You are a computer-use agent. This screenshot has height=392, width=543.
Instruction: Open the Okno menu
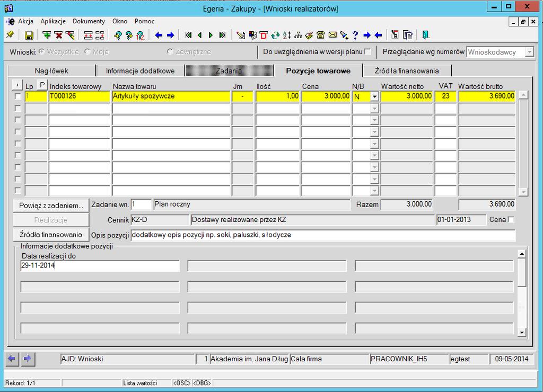pyautogui.click(x=120, y=21)
